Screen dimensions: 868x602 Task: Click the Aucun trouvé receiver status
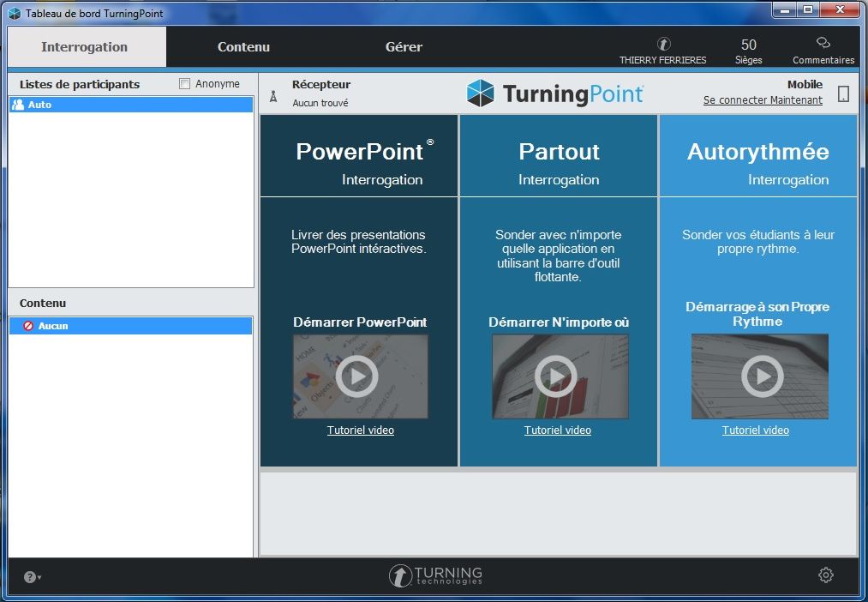[320, 103]
